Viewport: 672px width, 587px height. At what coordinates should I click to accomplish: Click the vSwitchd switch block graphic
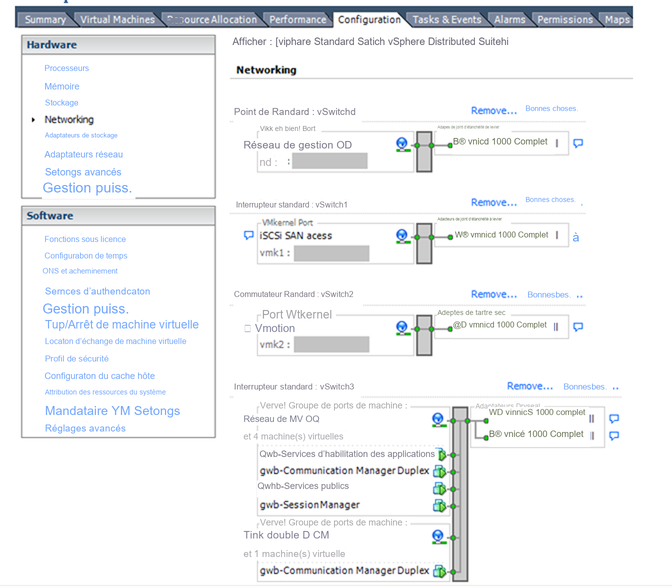[424, 152]
